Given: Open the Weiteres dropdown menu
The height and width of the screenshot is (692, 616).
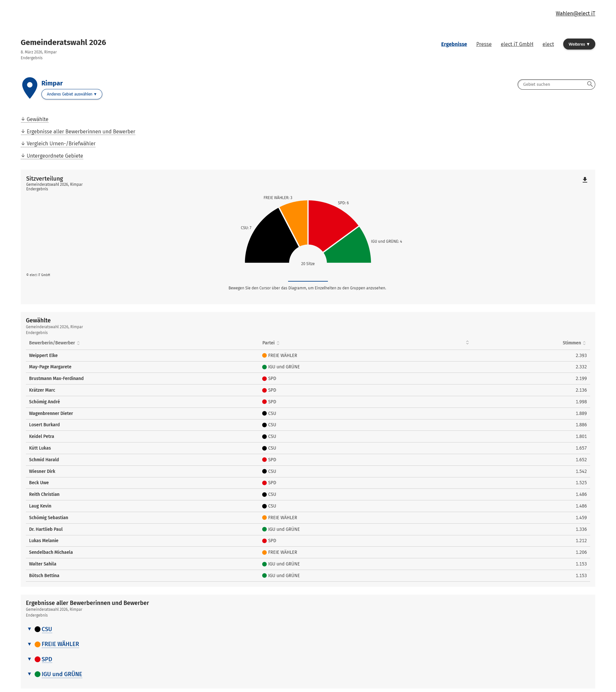Looking at the screenshot, I should 579,44.
